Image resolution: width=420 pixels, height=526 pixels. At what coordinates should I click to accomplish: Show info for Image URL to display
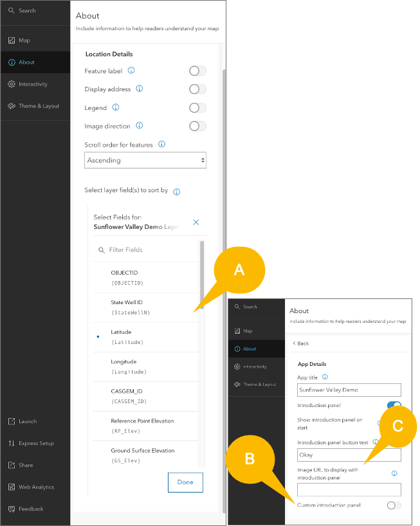(394, 473)
